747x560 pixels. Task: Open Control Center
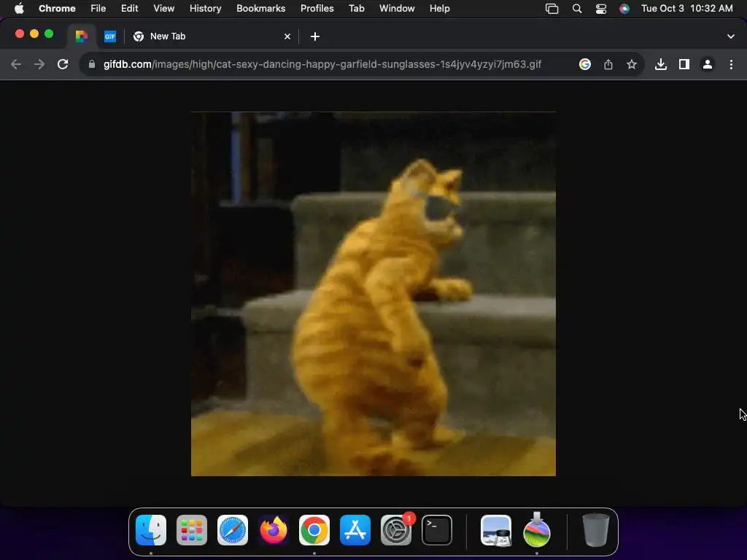tap(601, 9)
